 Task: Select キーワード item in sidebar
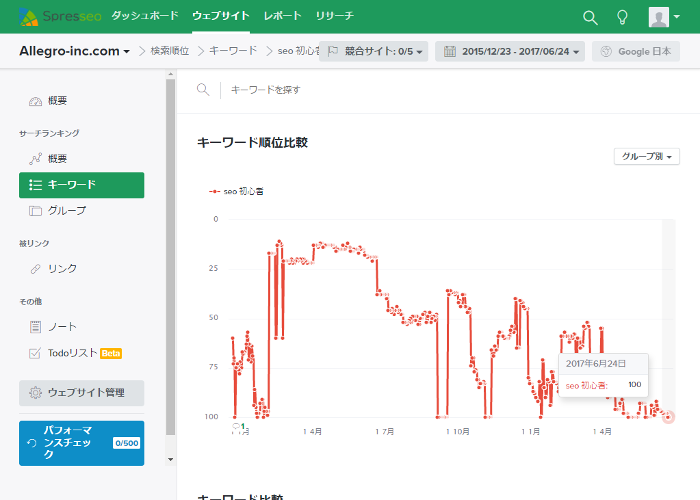click(82, 185)
